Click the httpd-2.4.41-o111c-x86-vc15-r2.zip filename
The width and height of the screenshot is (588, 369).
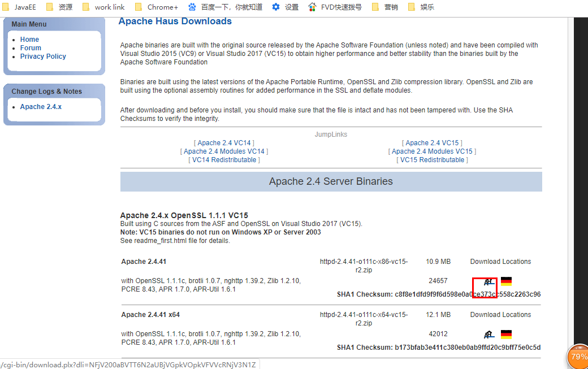tap(364, 266)
